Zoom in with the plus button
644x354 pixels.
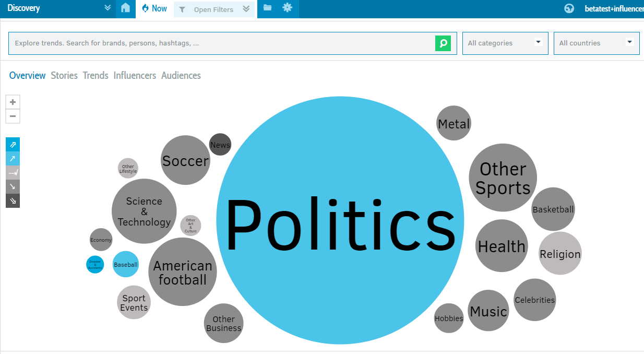[13, 102]
